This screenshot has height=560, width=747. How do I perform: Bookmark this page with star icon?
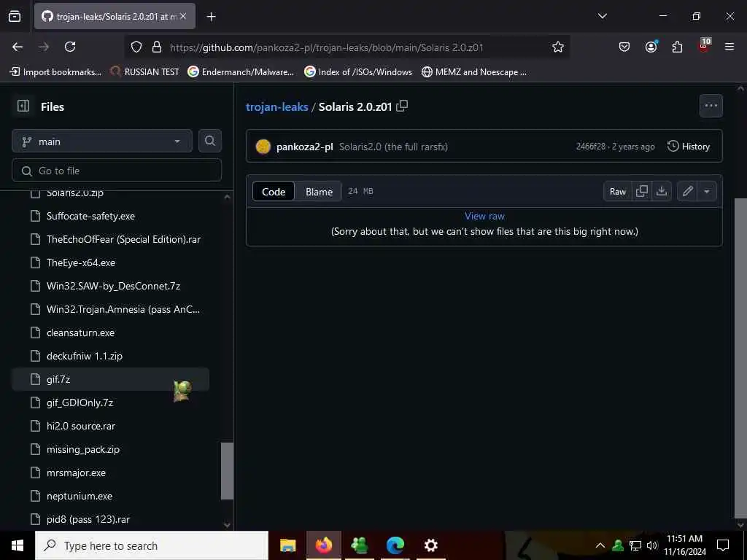(558, 47)
